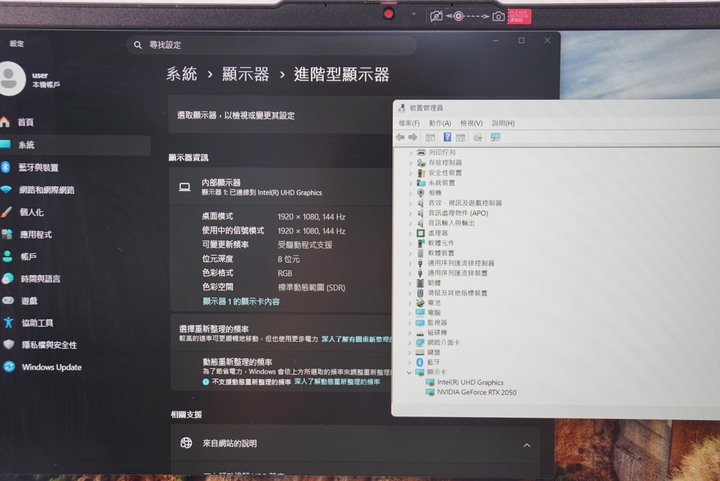Open 協助工具 settings page
720x481 pixels.
click(x=37, y=323)
